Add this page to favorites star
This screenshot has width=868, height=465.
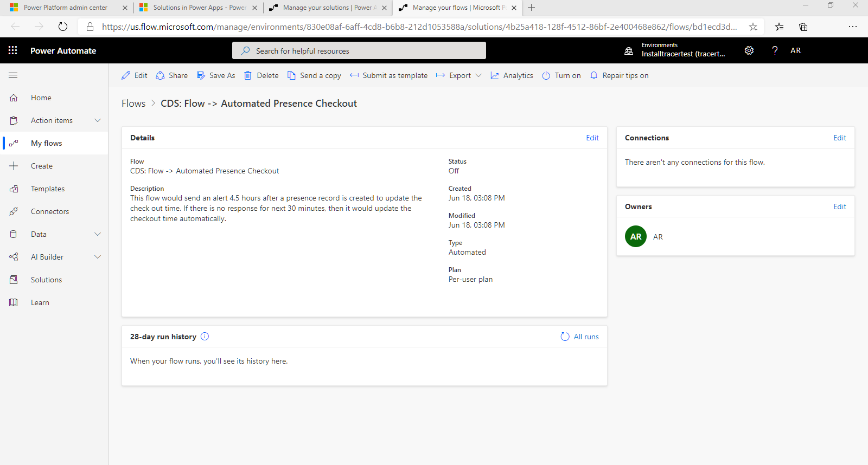[753, 27]
